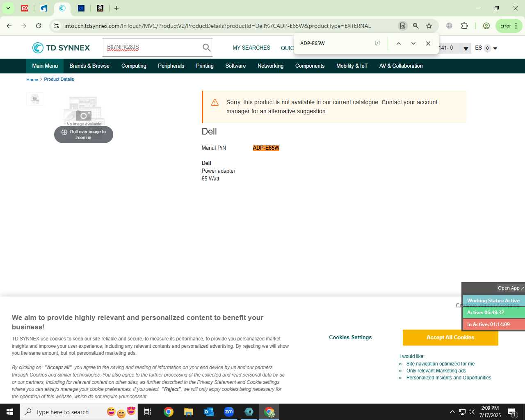Click the highlighted ADP-E65W part number
This screenshot has width=525, height=420.
tap(266, 148)
